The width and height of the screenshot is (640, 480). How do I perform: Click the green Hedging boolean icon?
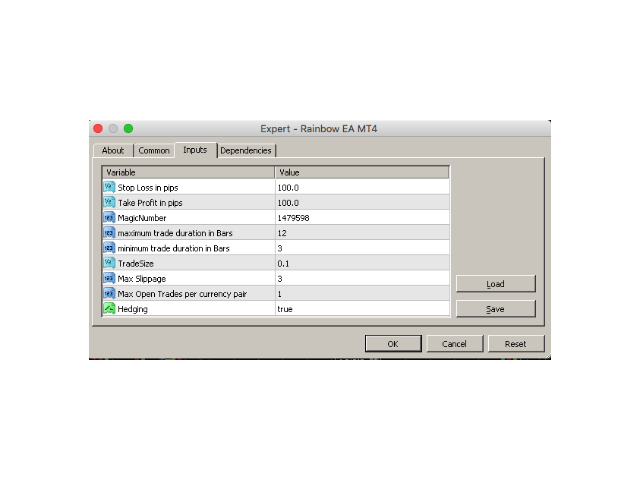(109, 309)
